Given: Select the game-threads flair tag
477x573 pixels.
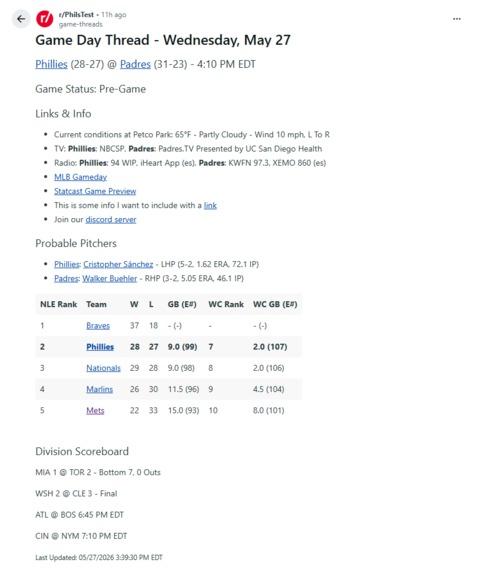Looking at the screenshot, I should [x=80, y=24].
